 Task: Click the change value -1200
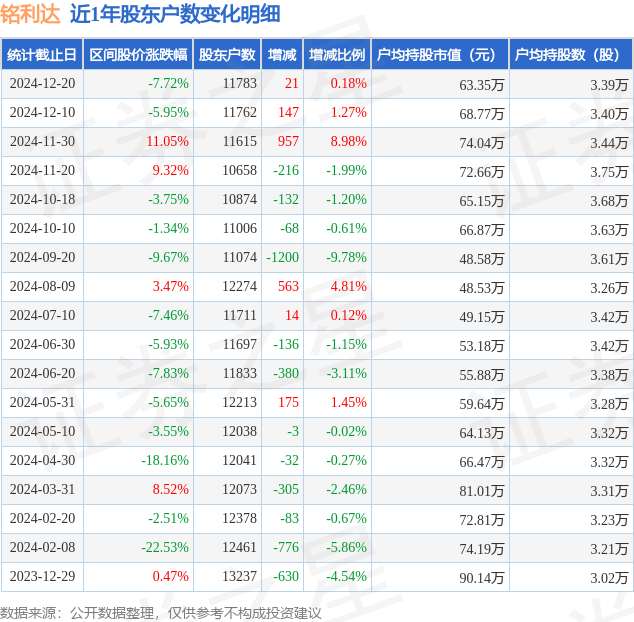[283, 258]
